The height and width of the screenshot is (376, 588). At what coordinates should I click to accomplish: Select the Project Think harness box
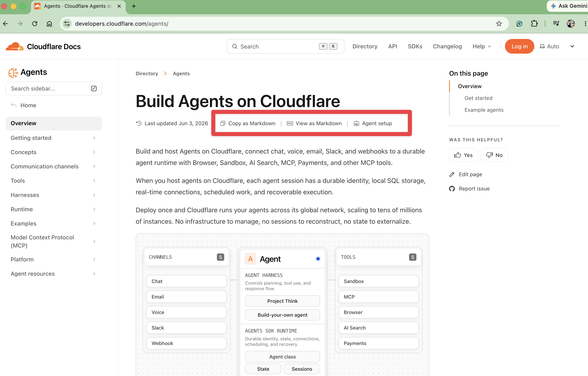[x=282, y=301]
